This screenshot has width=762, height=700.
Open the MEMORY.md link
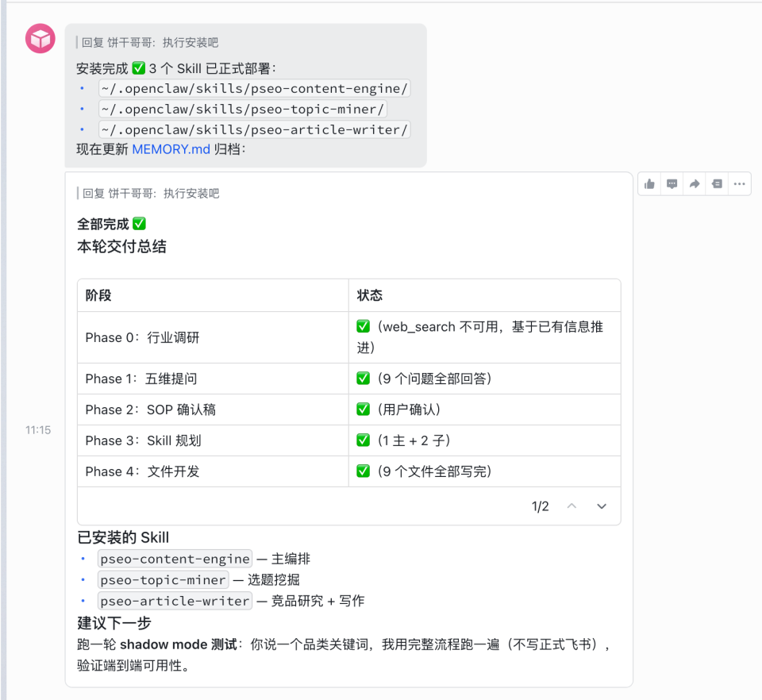171,149
